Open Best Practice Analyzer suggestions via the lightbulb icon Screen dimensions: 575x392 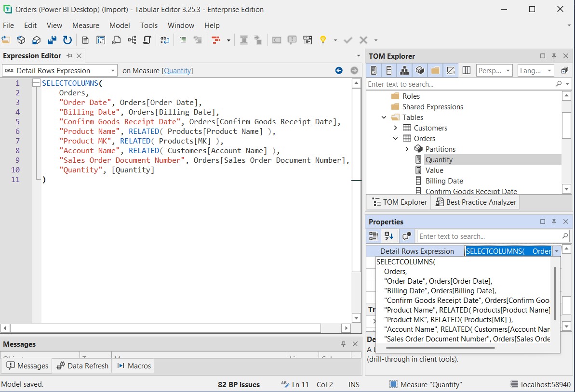point(323,40)
